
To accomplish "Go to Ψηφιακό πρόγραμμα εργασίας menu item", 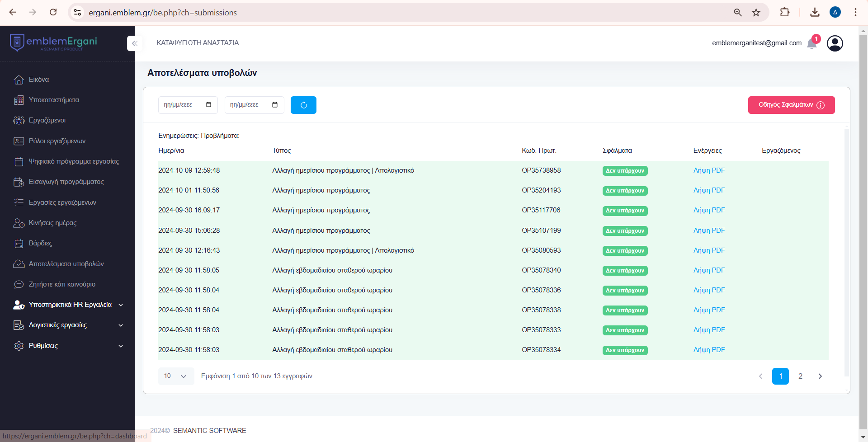I will click(74, 161).
